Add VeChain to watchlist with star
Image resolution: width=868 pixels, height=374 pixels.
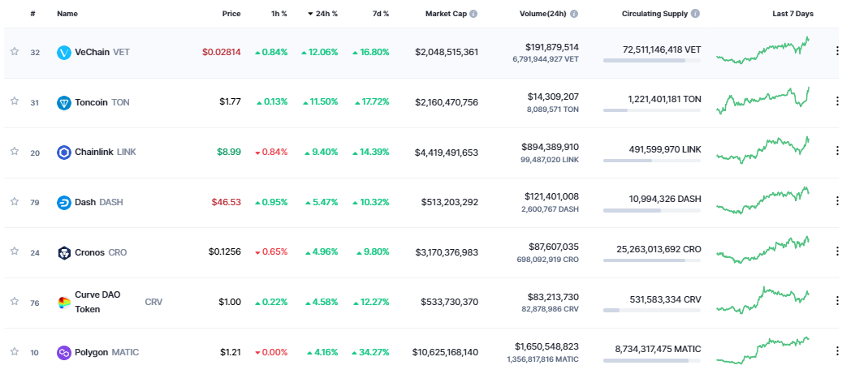pyautogui.click(x=15, y=51)
